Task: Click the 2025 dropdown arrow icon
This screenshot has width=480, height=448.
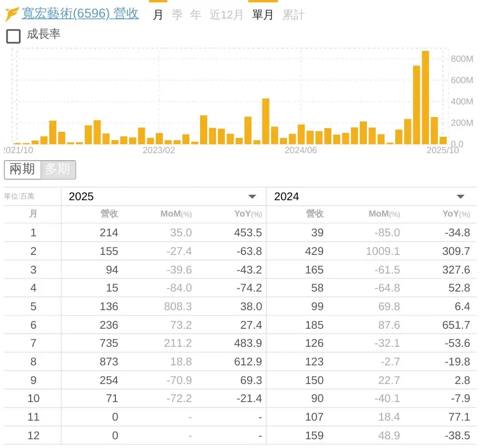Action: click(252, 196)
